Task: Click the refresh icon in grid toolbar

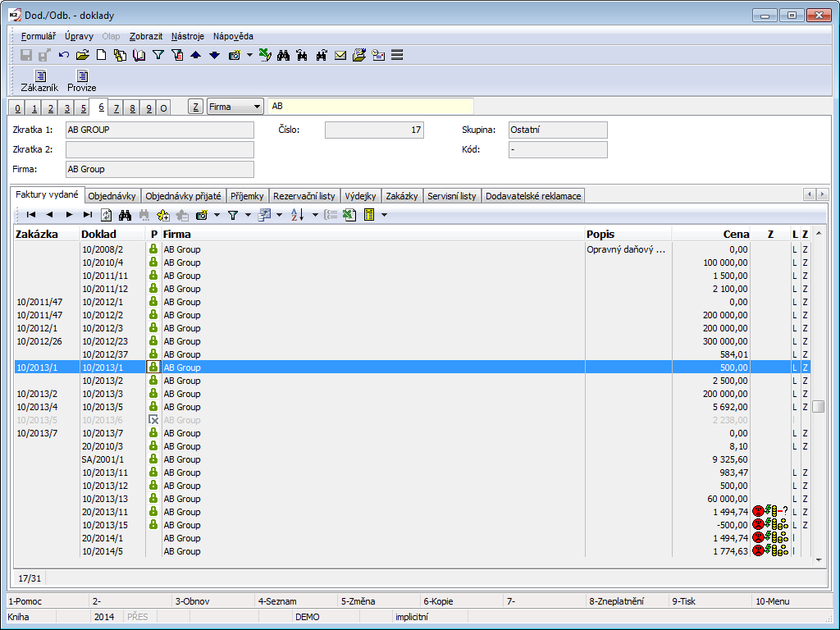Action: pyautogui.click(x=106, y=215)
